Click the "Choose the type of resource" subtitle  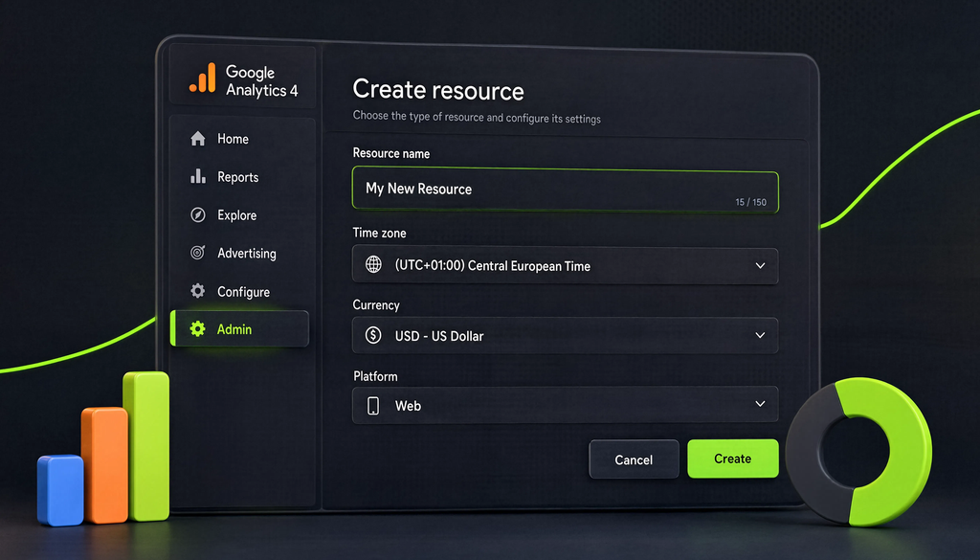click(x=477, y=117)
